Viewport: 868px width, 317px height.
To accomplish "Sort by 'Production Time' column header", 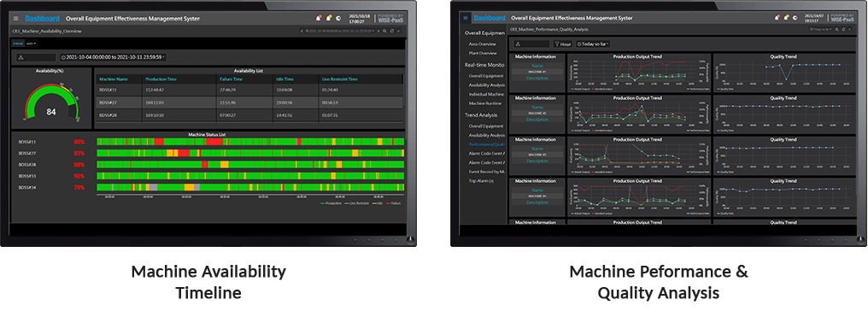I will coord(161,79).
